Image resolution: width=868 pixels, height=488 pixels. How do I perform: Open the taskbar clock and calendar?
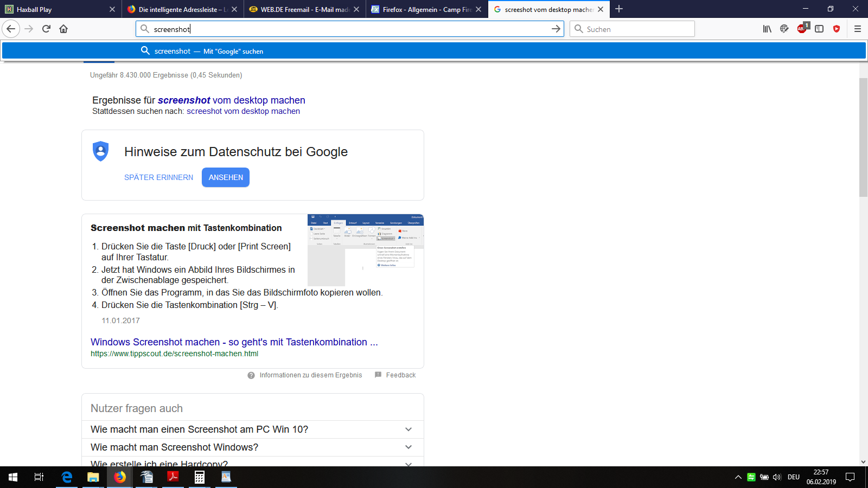point(821,477)
